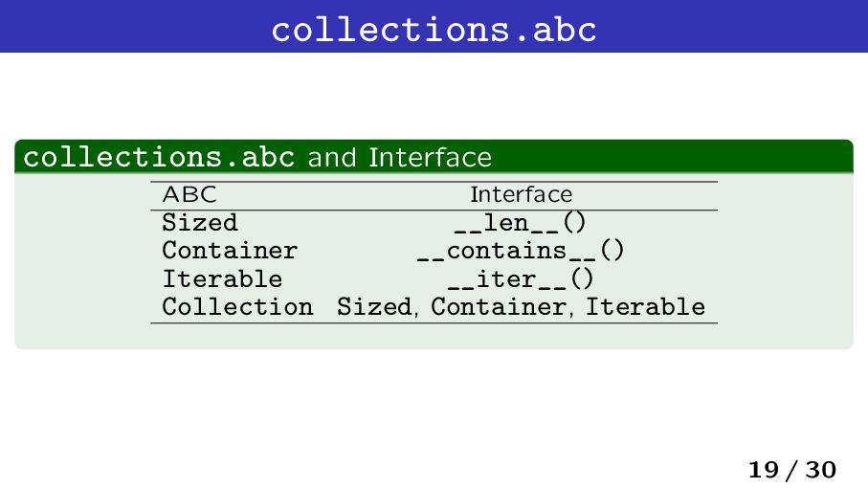Click the green block header text
Image resolution: width=868 pixels, height=488 pixels.
click(257, 157)
